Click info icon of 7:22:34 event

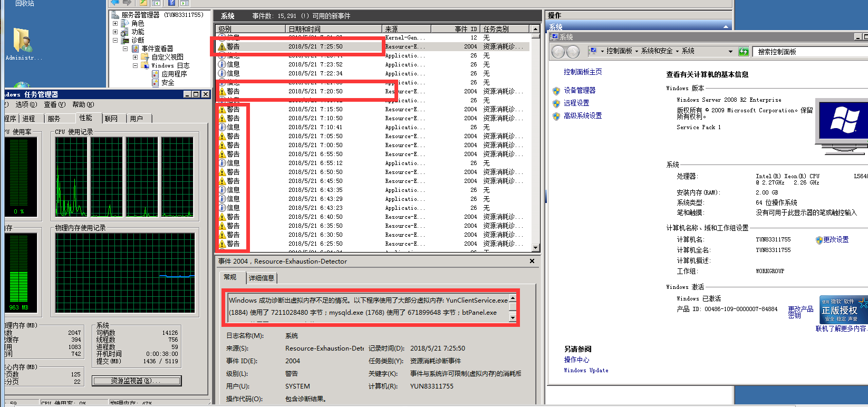[x=222, y=73]
